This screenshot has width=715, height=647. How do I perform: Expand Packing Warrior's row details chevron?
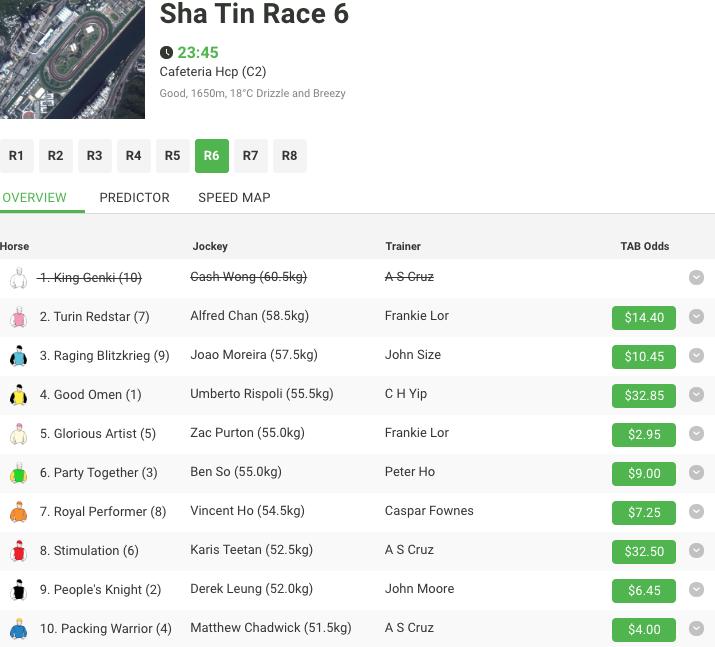pos(697,629)
